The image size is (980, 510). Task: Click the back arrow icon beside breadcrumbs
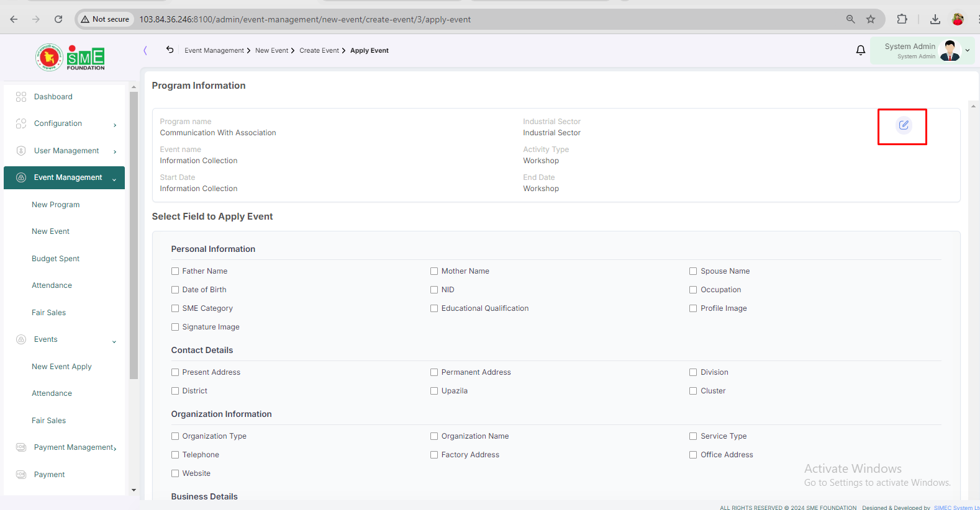tap(170, 50)
